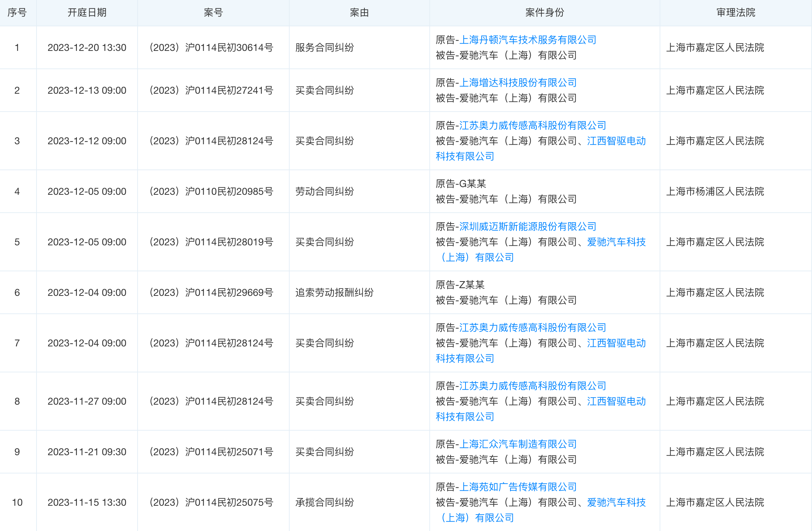Click the 劳动合同纠纷 case cause
Screen dimensions: 812x531
pos(325,192)
